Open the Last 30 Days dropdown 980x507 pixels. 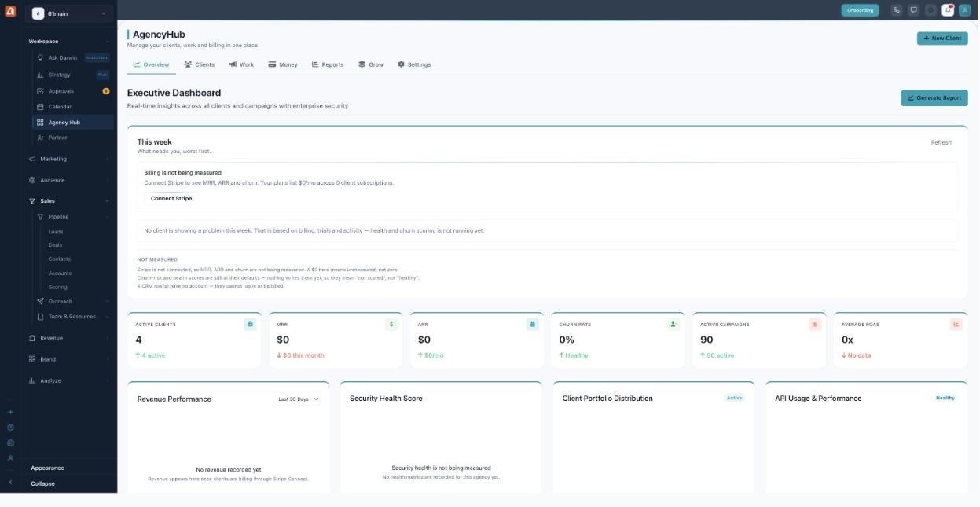point(299,399)
